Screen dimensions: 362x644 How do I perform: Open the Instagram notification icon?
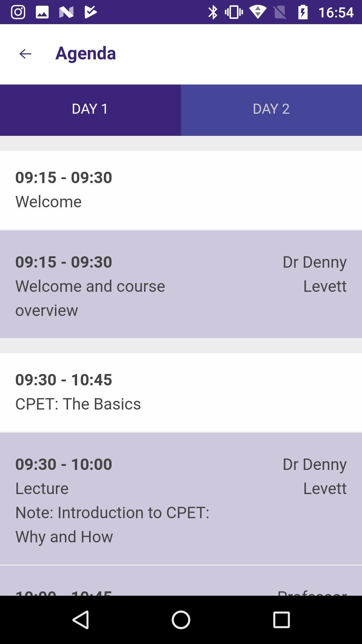(x=18, y=12)
